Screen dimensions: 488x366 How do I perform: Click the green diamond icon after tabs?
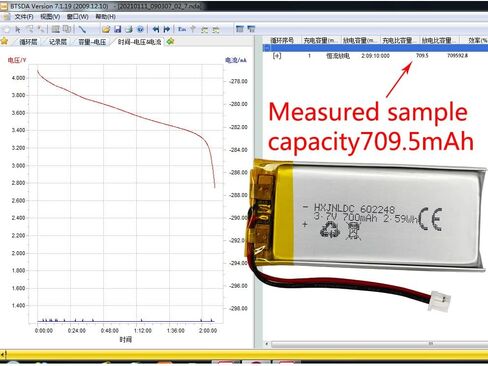[170, 41]
